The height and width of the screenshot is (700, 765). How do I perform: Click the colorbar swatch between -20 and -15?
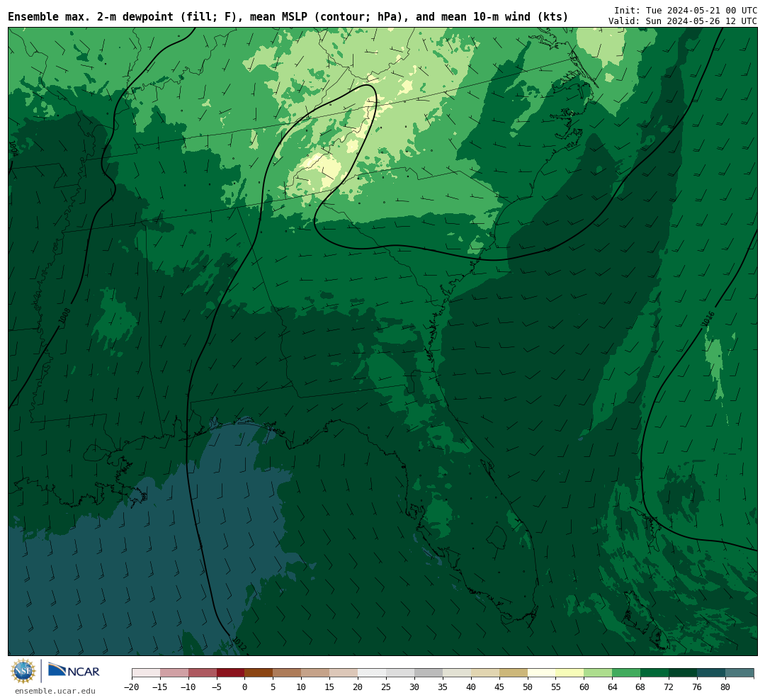146,673
